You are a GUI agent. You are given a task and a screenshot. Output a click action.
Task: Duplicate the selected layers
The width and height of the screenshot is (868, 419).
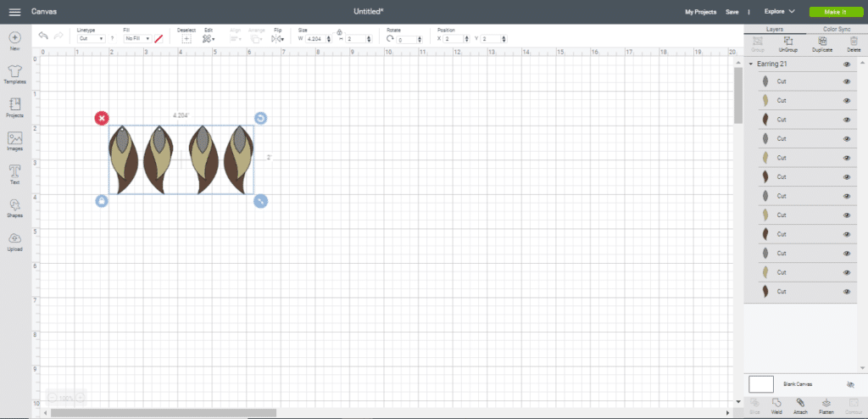pyautogui.click(x=821, y=44)
